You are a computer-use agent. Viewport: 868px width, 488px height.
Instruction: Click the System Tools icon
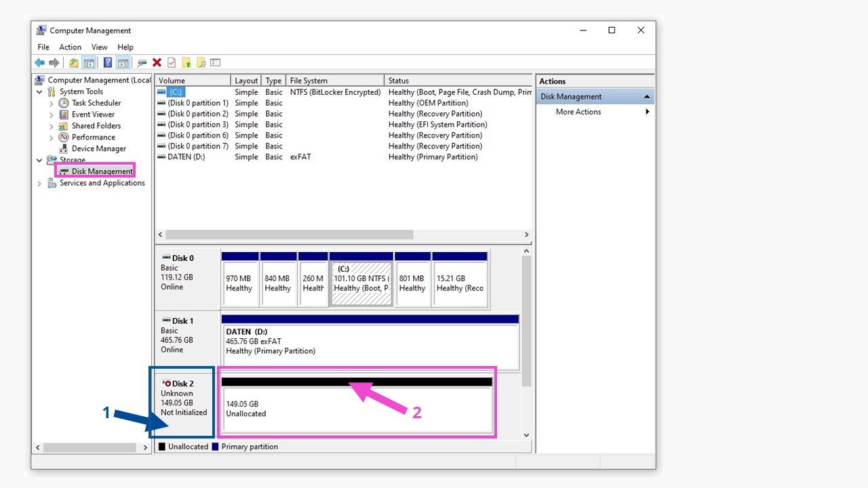point(52,91)
